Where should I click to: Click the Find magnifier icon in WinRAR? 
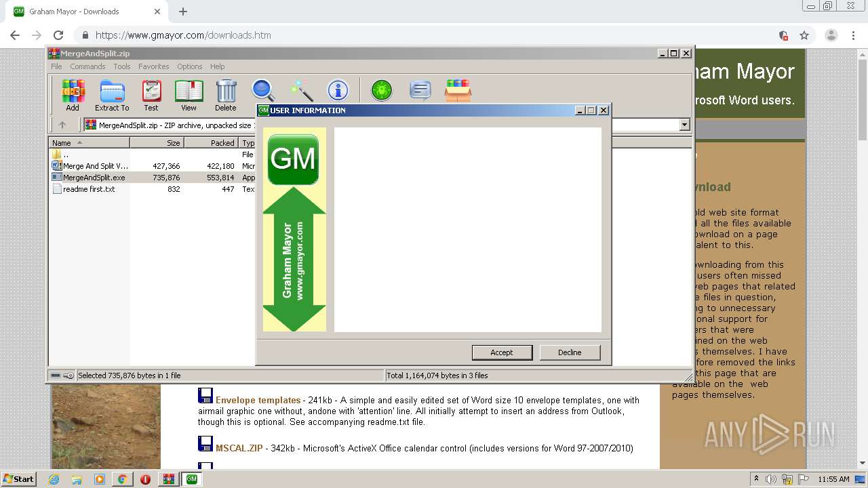point(263,90)
